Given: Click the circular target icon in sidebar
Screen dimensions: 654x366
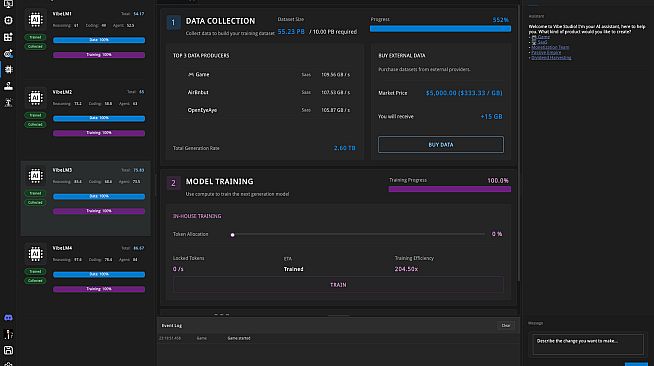Looking at the screenshot, I should click(8, 20).
